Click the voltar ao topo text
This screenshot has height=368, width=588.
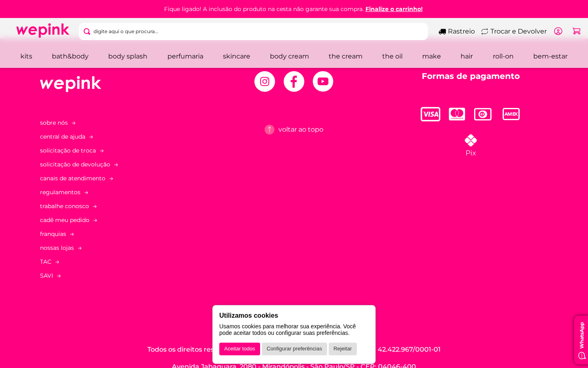[x=301, y=130]
